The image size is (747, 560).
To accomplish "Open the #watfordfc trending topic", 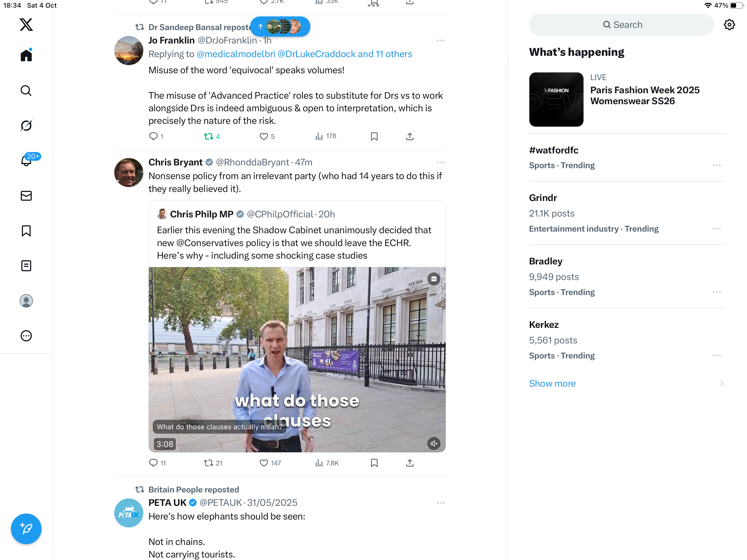I will (553, 150).
